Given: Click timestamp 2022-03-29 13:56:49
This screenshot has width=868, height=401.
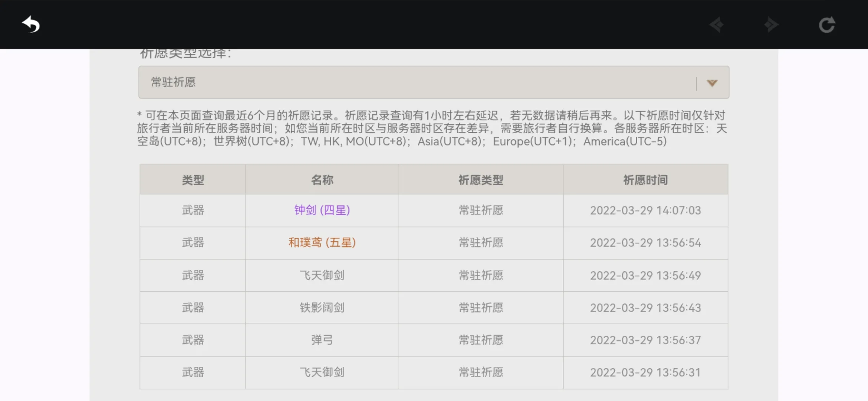Looking at the screenshot, I should [645, 275].
